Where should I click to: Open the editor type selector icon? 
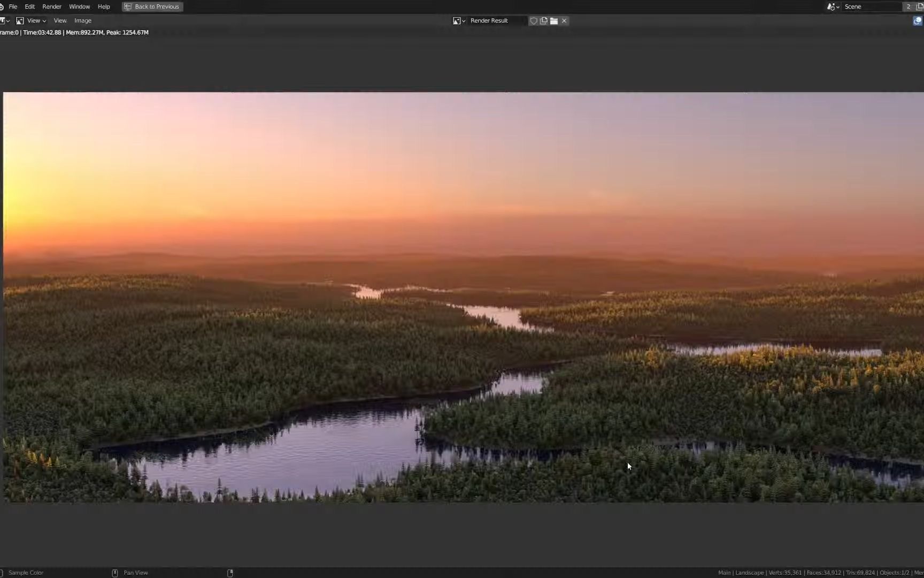[4, 20]
